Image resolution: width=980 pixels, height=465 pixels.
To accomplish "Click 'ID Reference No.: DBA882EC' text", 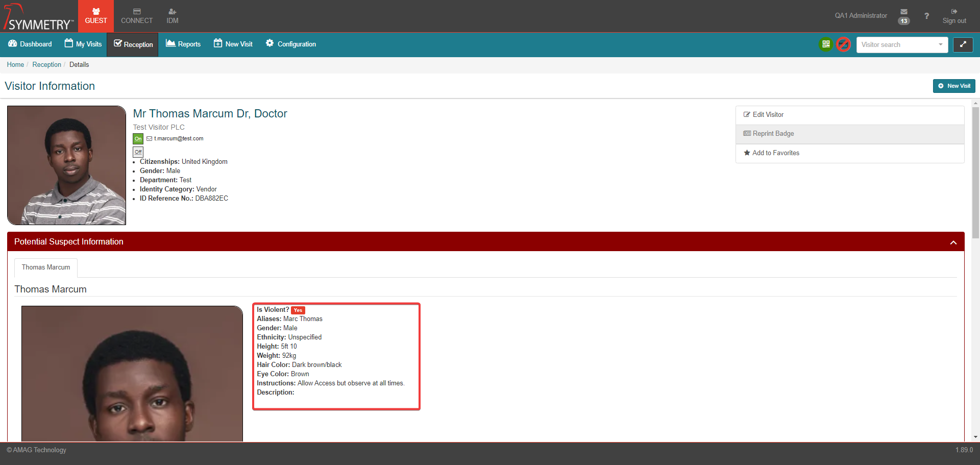I will pyautogui.click(x=184, y=199).
